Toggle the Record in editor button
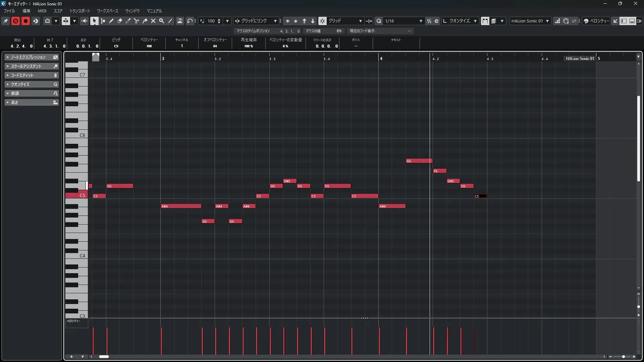Viewport: 644px width, 362px height. click(x=25, y=21)
